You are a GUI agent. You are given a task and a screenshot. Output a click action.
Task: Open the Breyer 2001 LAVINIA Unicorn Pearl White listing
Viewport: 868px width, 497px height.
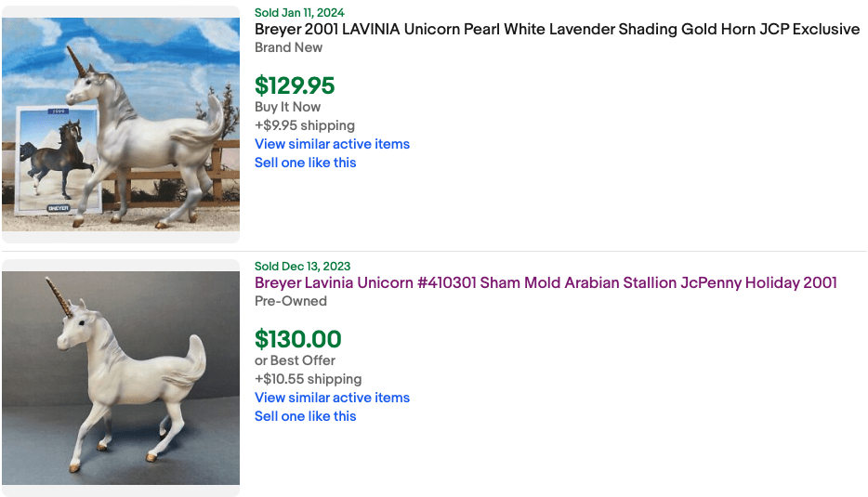(x=557, y=30)
